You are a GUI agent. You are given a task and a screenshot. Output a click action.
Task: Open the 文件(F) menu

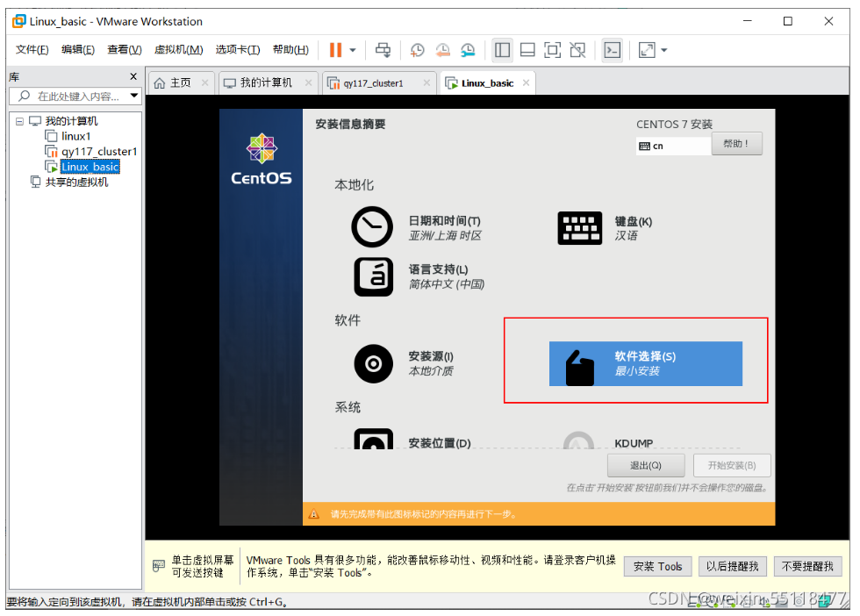[32, 50]
